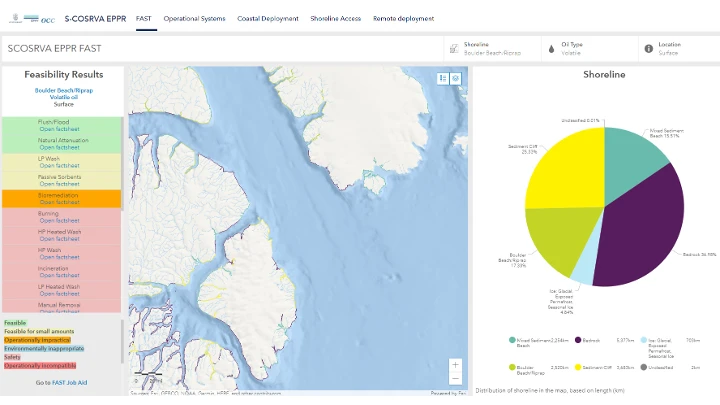Zoom out on the map
The height and width of the screenshot is (405, 720).
(456, 379)
